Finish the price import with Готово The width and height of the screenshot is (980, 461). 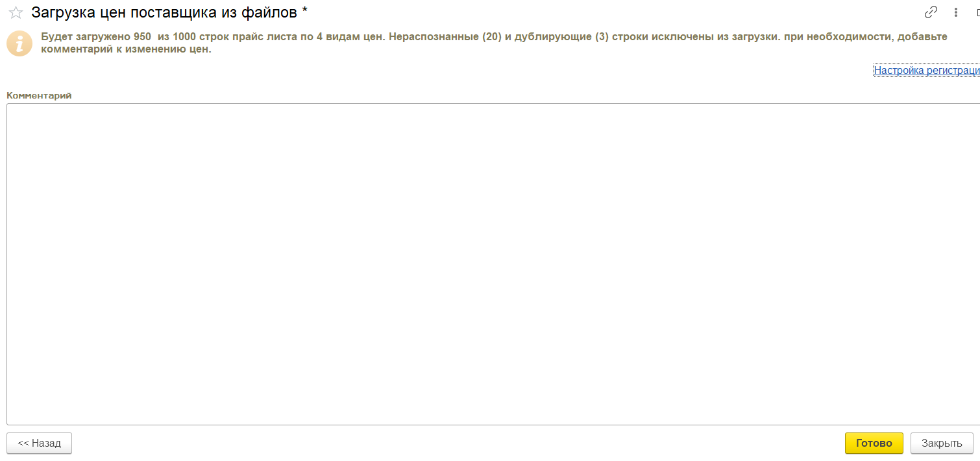[874, 443]
